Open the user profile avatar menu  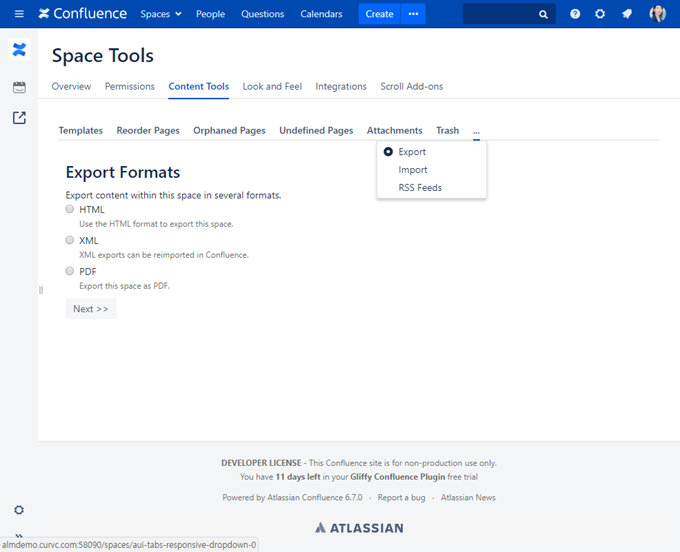point(657,14)
